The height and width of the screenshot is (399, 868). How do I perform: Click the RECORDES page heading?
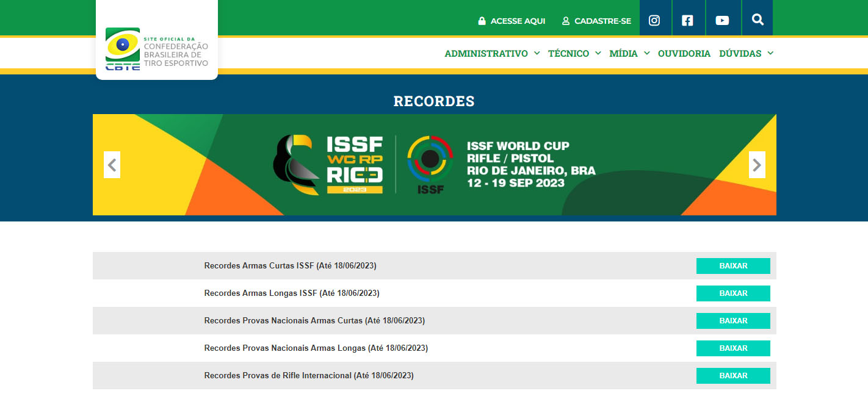pos(434,101)
